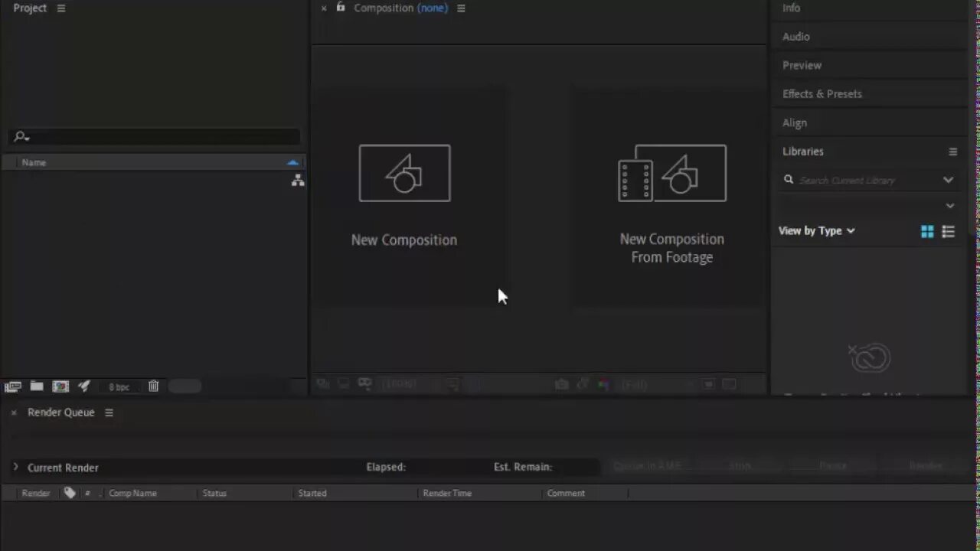
Task: Click the Queue in AME button
Action: (648, 465)
